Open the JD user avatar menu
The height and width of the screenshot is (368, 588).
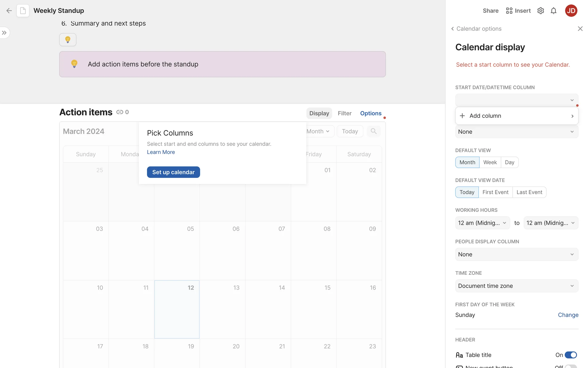pos(571,11)
